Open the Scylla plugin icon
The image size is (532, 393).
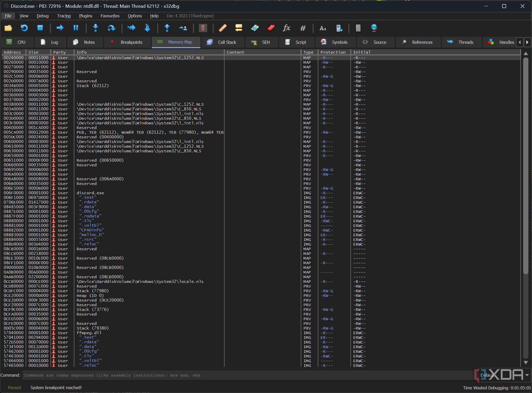(x=203, y=28)
